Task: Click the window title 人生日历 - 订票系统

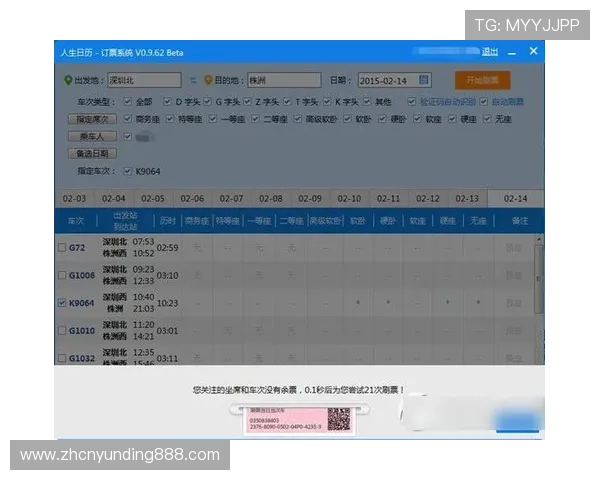Action: 122,52
